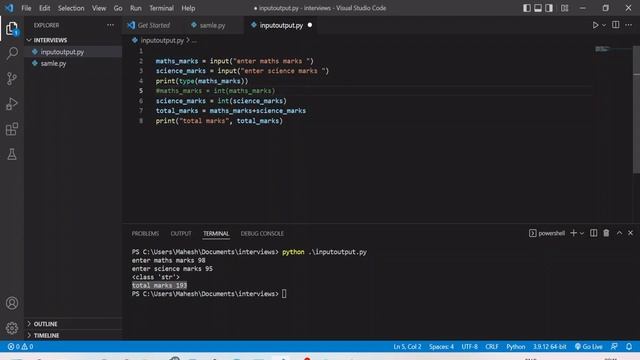The width and height of the screenshot is (640, 360).
Task: Open the notifications bell
Action: coord(629,347)
